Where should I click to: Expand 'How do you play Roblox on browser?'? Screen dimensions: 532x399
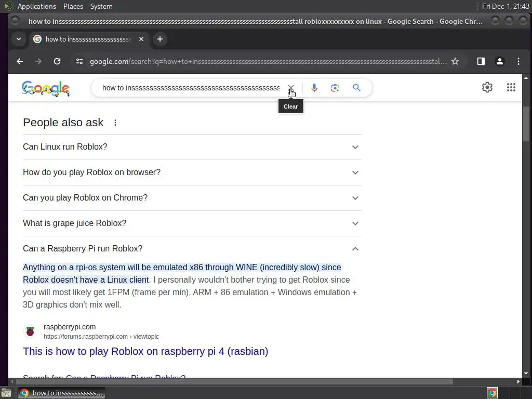click(x=192, y=172)
